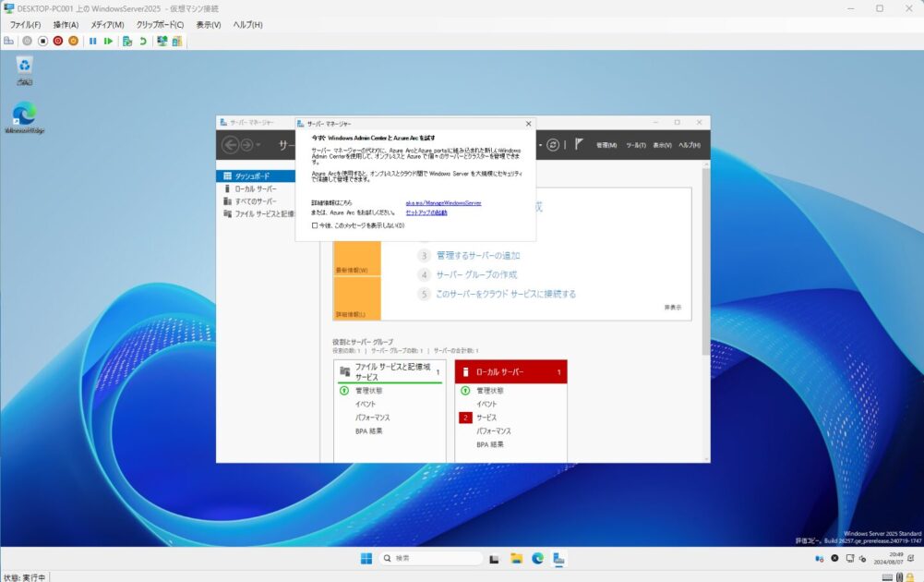Screen dimensions: 924x582
Task: Click サーバー グループの作成 link
Action: click(476, 274)
